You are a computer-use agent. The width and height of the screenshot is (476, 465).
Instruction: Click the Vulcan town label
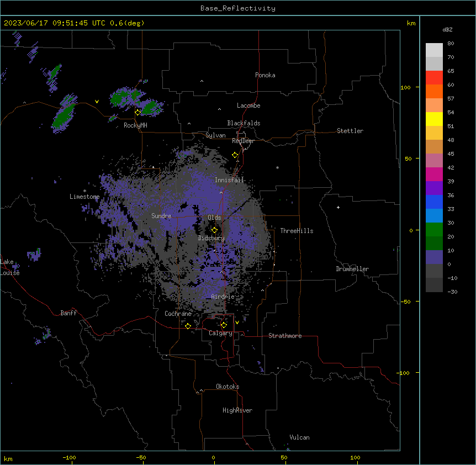pyautogui.click(x=300, y=437)
